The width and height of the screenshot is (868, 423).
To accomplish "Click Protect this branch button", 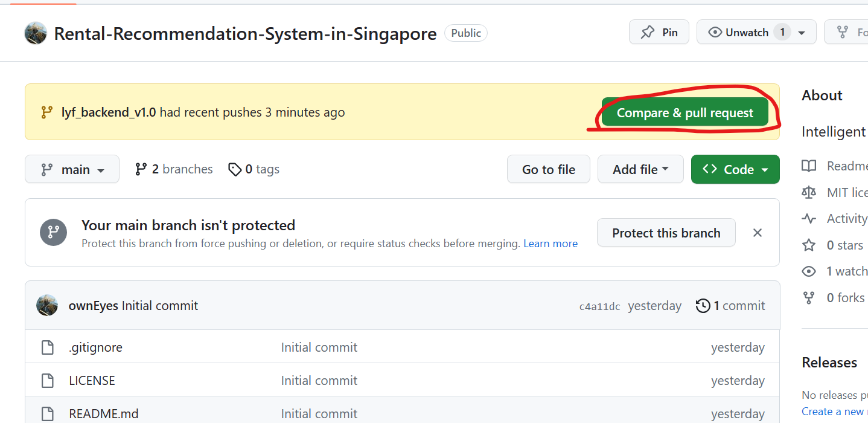I will pyautogui.click(x=666, y=233).
